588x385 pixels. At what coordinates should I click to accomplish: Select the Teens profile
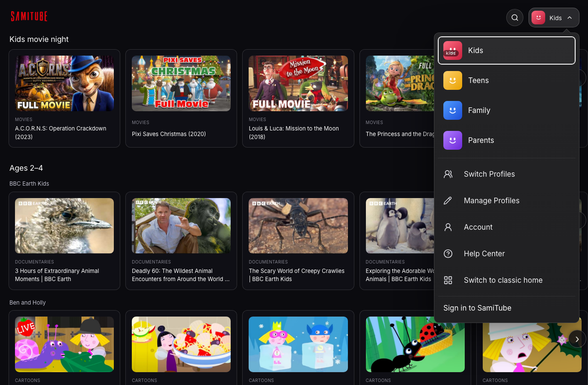click(x=507, y=80)
